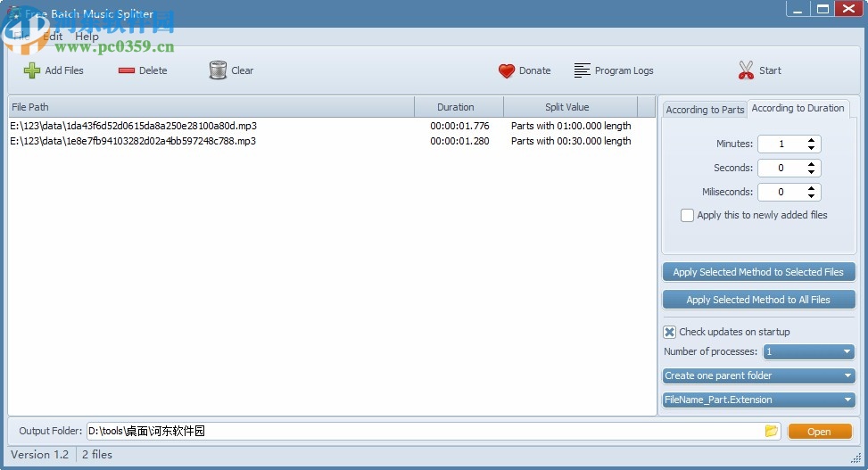
Task: Maximize the Free Batch Music Splitter window
Action: [x=823, y=10]
